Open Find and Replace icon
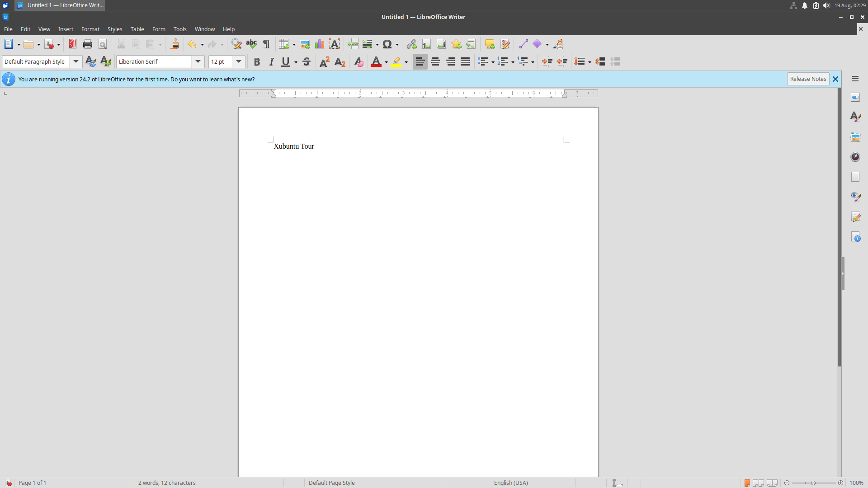This screenshot has height=488, width=868. [x=236, y=44]
